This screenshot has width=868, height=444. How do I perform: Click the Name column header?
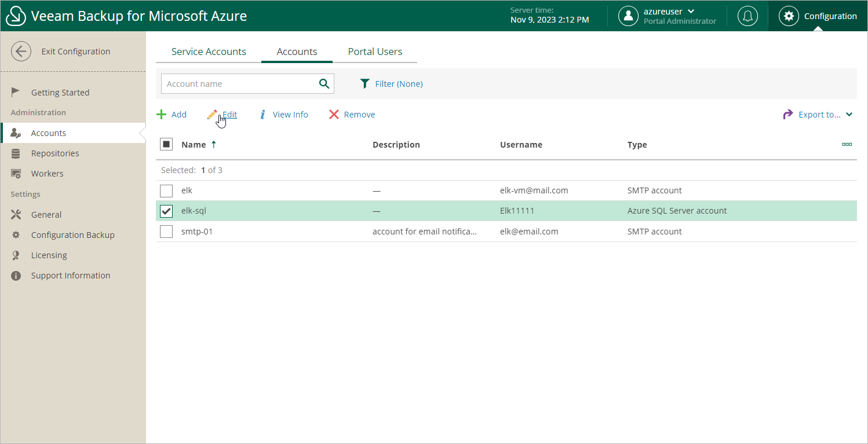tap(194, 145)
